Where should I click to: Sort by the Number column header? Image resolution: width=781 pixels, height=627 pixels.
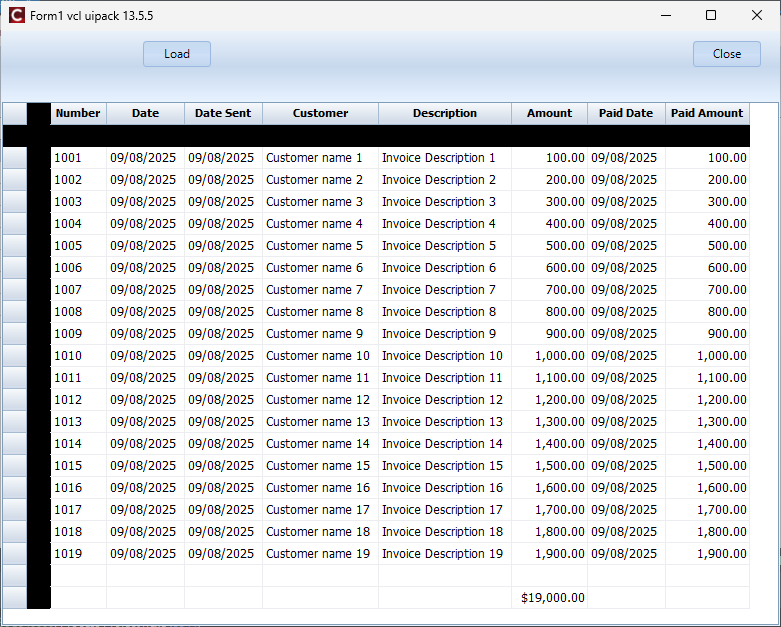pos(78,113)
